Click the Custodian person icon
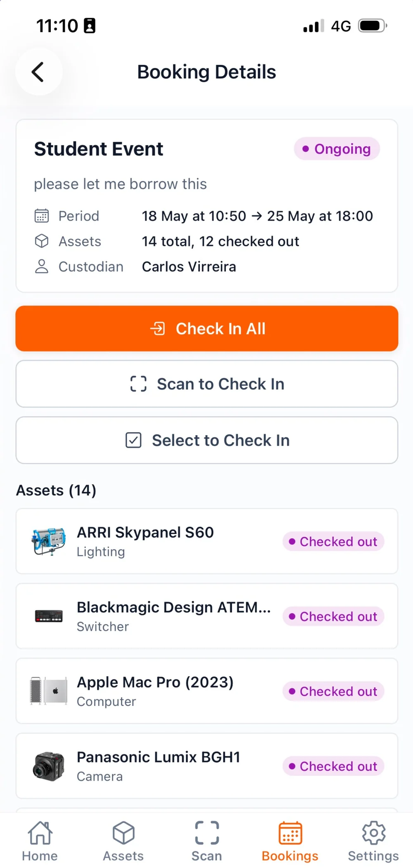This screenshot has width=413, height=868. point(41,267)
